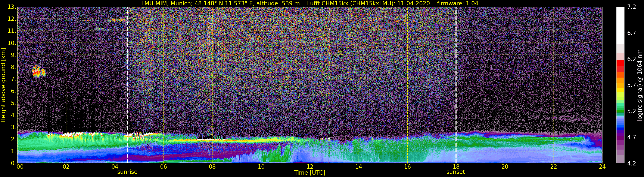Click the height axis tick label '3.'
644x177 pixels.
click(x=13, y=127)
